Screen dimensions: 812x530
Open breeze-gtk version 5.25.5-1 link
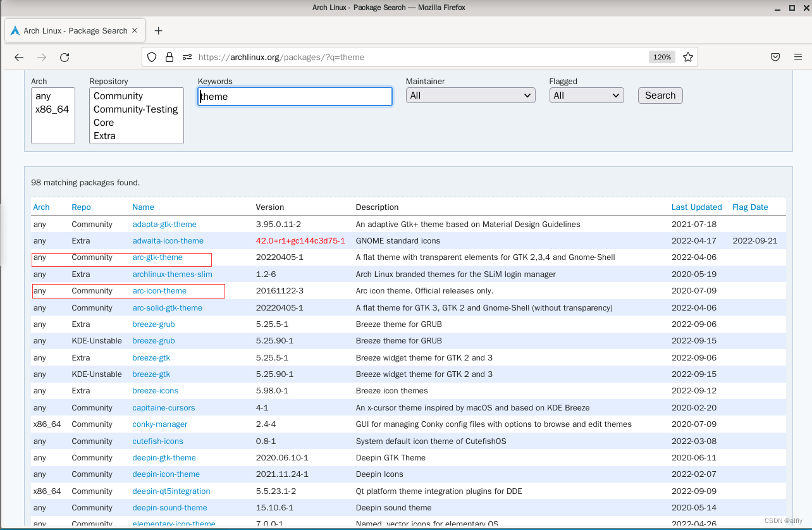point(151,358)
